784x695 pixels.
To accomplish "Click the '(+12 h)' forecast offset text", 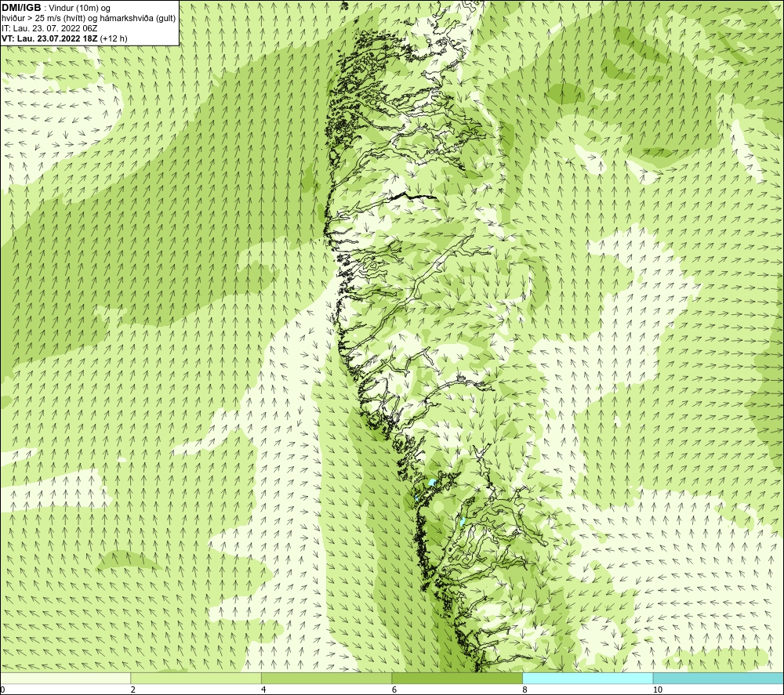I will [114, 38].
